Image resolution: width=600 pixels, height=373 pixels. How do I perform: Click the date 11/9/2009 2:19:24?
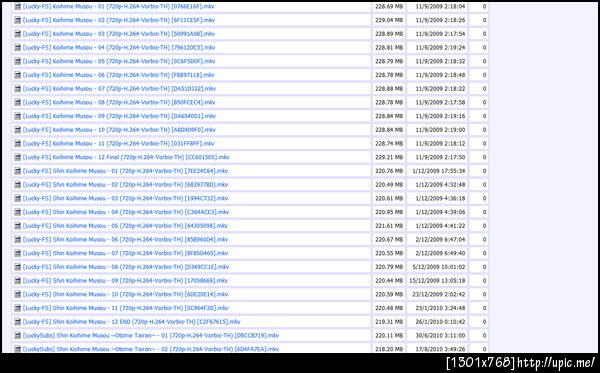click(440, 47)
